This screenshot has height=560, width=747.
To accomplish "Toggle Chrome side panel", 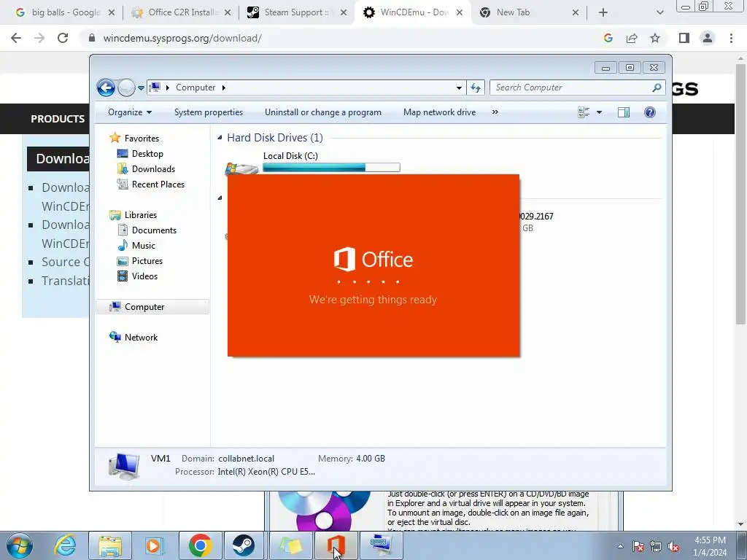I will tap(684, 38).
